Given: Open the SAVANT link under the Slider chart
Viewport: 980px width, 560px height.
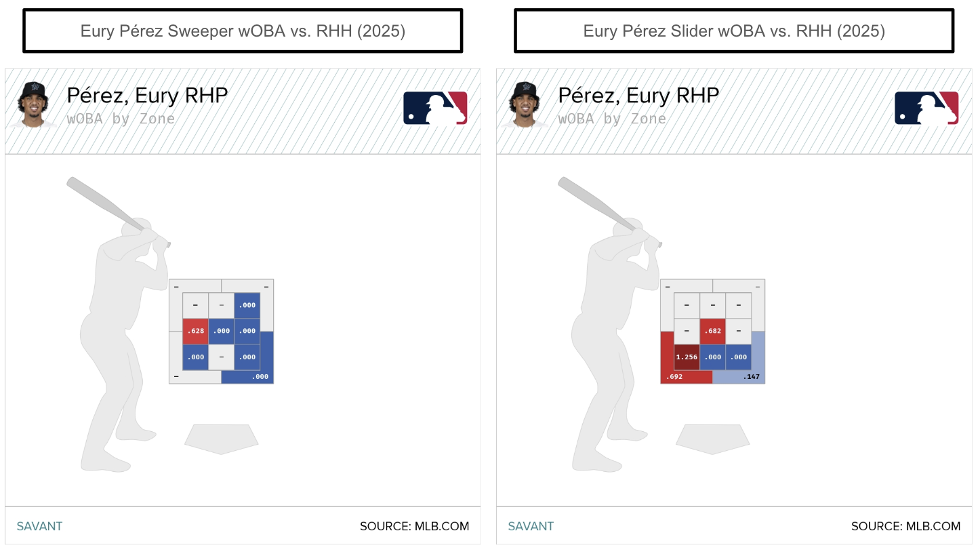Looking at the screenshot, I should coord(531,526).
